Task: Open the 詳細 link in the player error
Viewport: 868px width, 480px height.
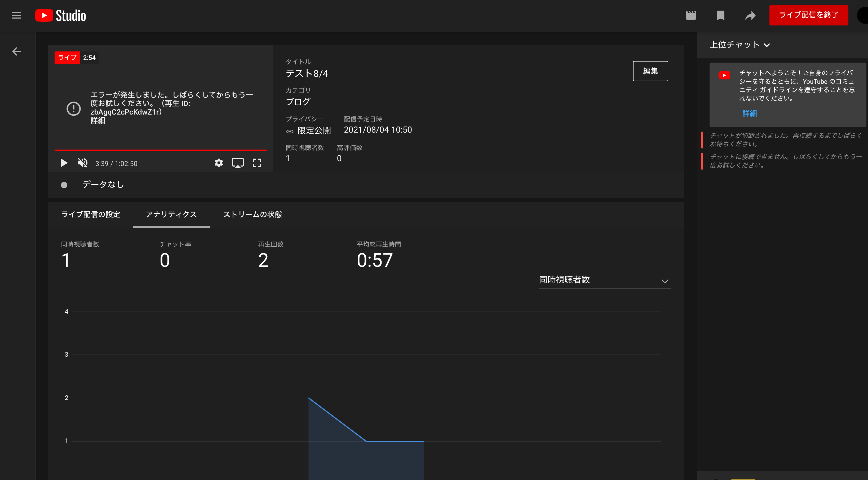Action: [x=98, y=121]
